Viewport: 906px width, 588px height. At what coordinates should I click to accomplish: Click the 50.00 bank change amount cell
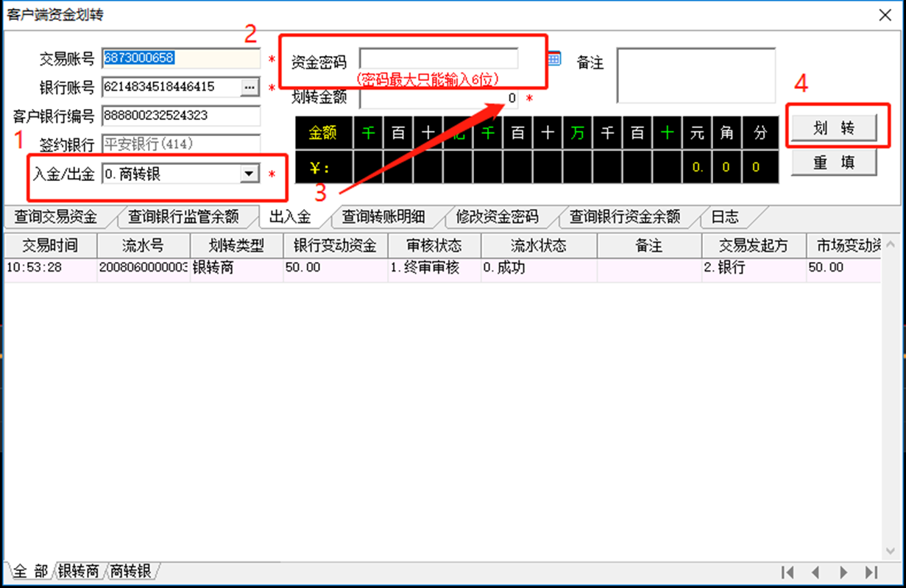pyautogui.click(x=335, y=269)
